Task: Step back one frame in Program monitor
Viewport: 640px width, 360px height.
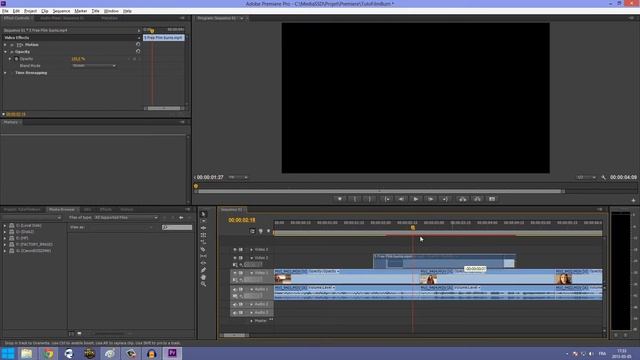Action: pos(401,199)
